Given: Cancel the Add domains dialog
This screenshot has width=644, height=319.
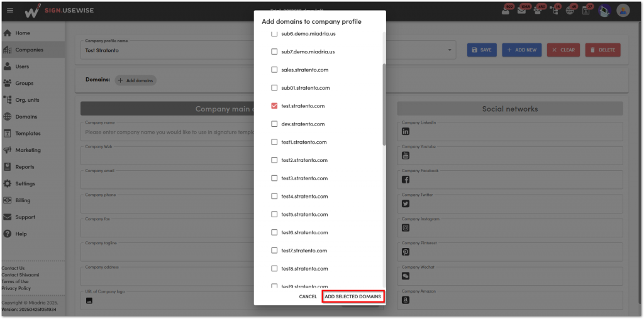Looking at the screenshot, I should [x=308, y=296].
